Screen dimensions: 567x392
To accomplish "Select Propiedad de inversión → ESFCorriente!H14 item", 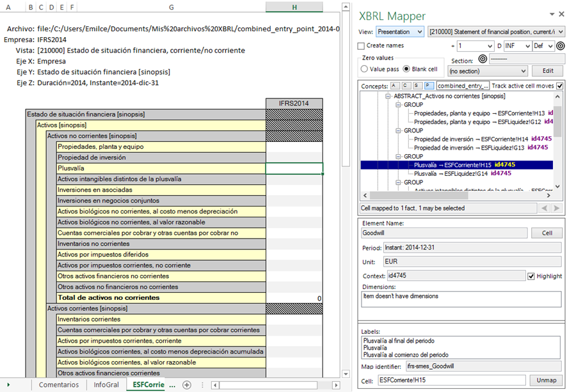I will (483, 139).
